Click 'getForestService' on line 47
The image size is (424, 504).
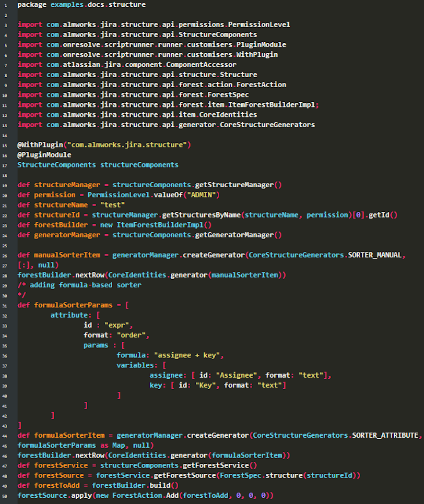click(x=216, y=465)
